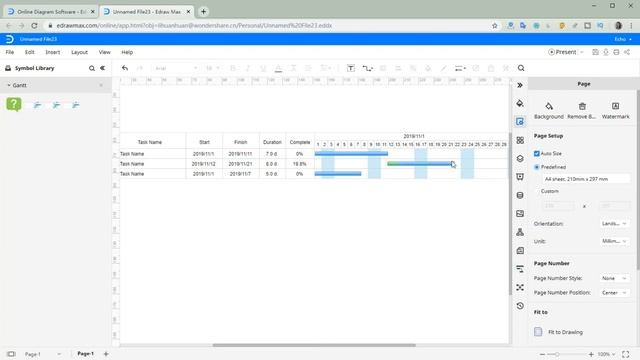640x360 pixels.
Task: Open the Theme grid panel icon
Action: coord(520,140)
